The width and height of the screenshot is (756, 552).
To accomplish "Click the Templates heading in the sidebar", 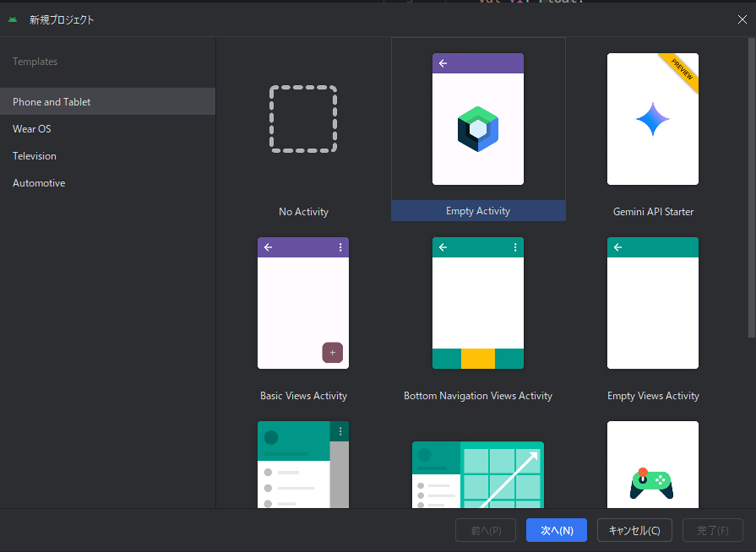I will tap(35, 62).
